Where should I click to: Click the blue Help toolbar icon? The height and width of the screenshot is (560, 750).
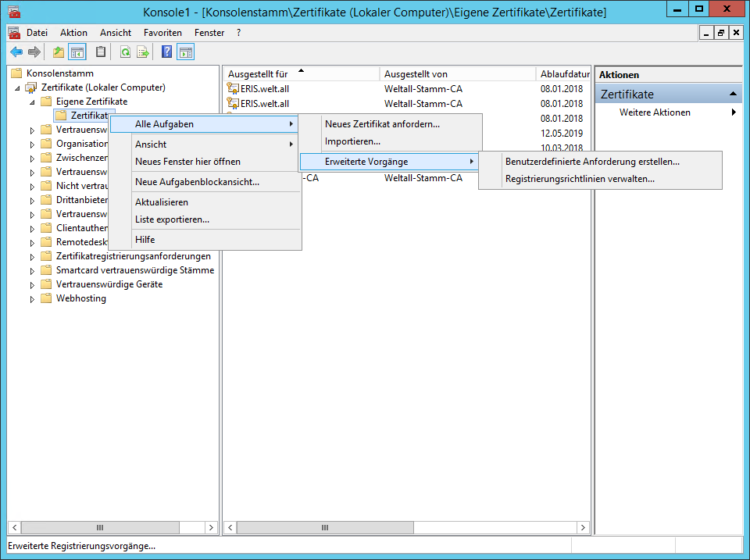tap(166, 52)
